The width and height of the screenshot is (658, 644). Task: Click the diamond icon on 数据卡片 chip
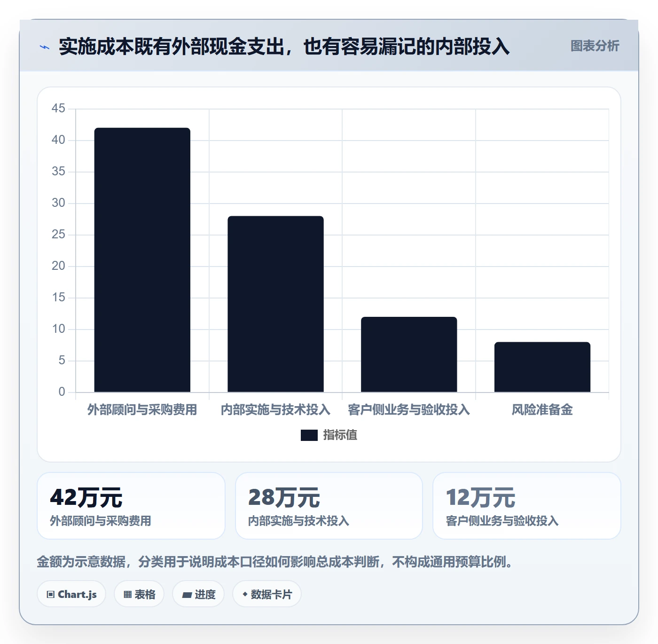pos(245,595)
